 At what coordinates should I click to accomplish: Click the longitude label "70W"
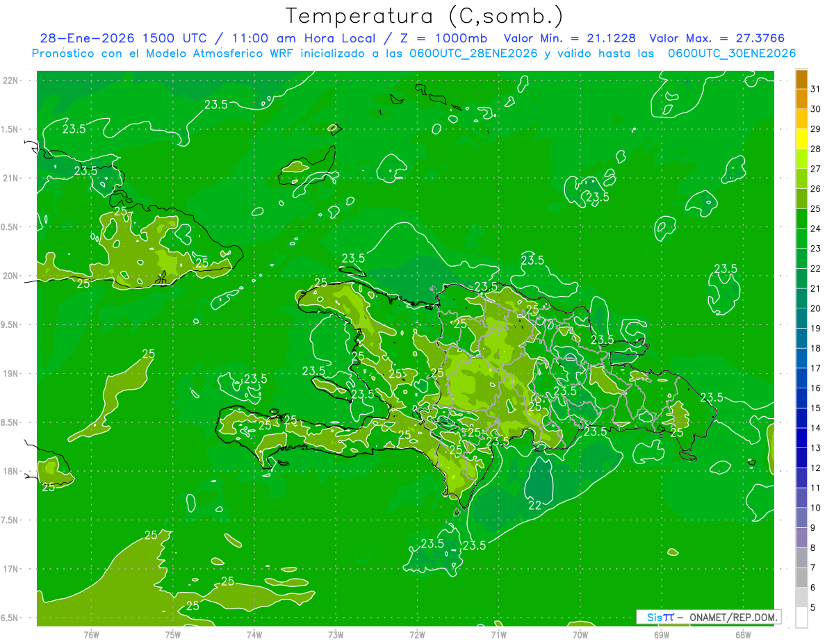pyautogui.click(x=580, y=634)
